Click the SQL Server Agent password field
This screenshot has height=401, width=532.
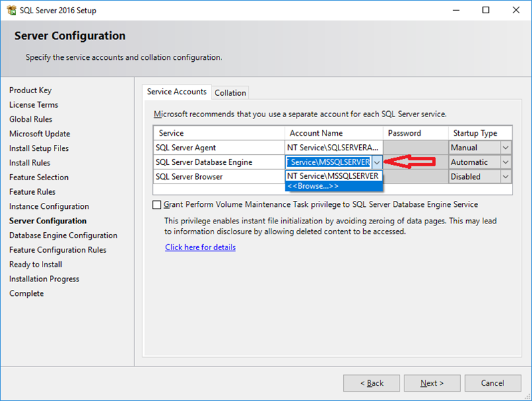tap(415, 148)
